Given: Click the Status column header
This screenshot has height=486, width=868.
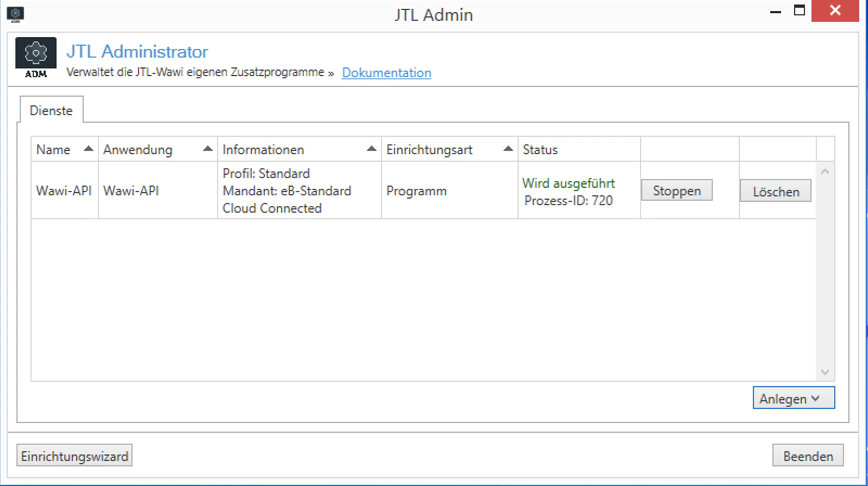Looking at the screenshot, I should point(579,149).
